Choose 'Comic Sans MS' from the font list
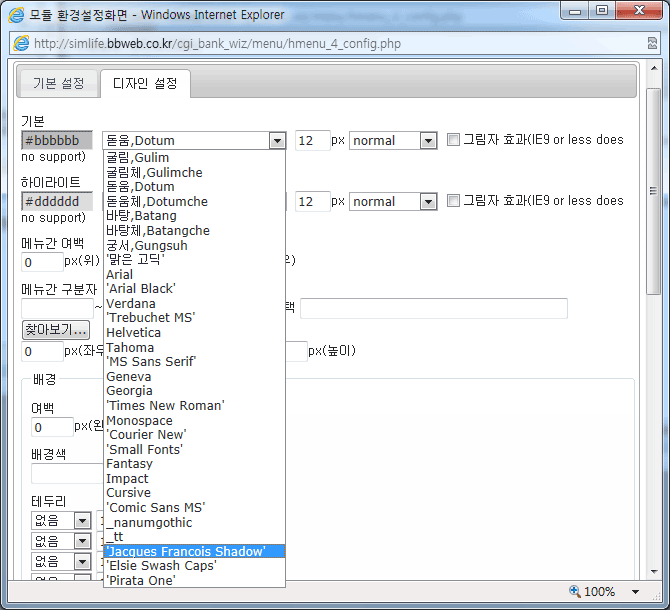 (x=194, y=507)
